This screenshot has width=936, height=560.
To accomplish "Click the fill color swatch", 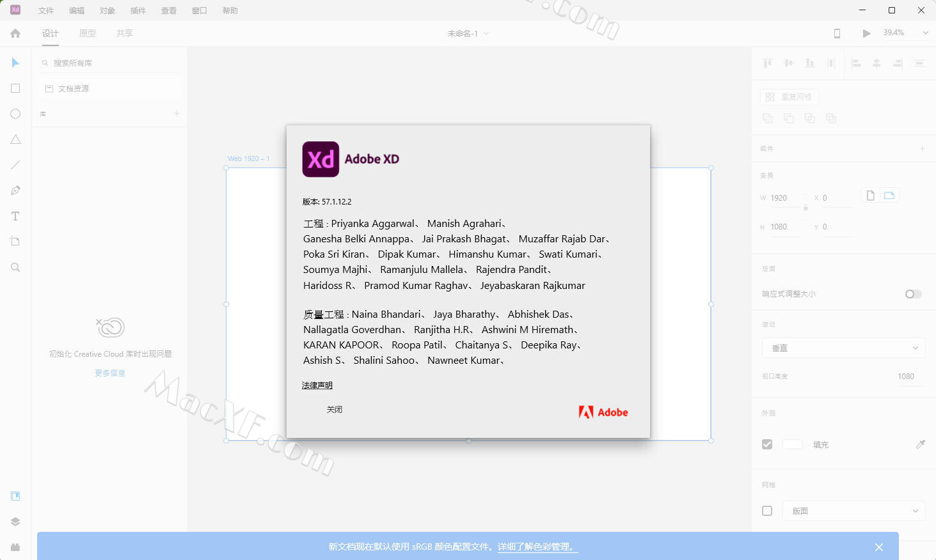I will (793, 444).
